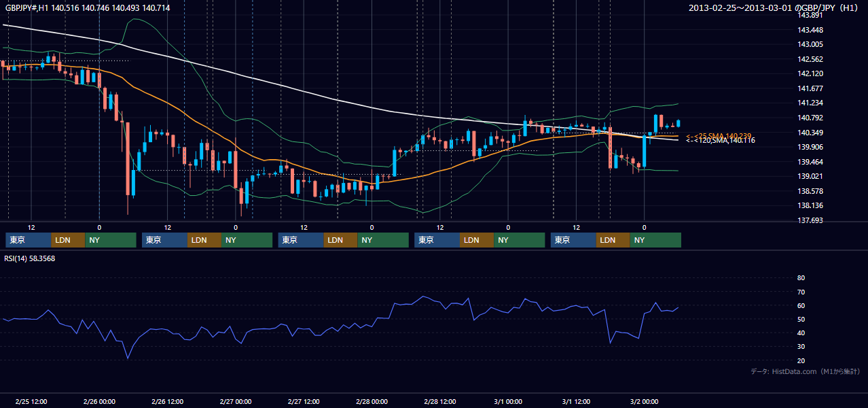
Task: Click the 140.792 price axis value
Action: [x=810, y=118]
